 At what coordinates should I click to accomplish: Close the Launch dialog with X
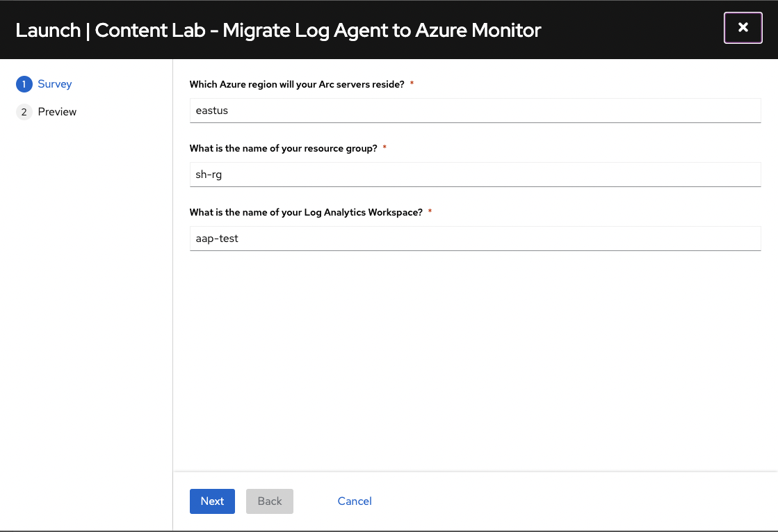743,28
